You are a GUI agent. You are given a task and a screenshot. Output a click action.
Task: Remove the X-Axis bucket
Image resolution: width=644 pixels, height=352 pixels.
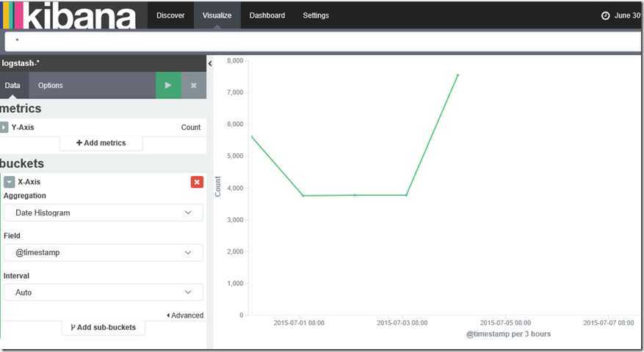197,182
